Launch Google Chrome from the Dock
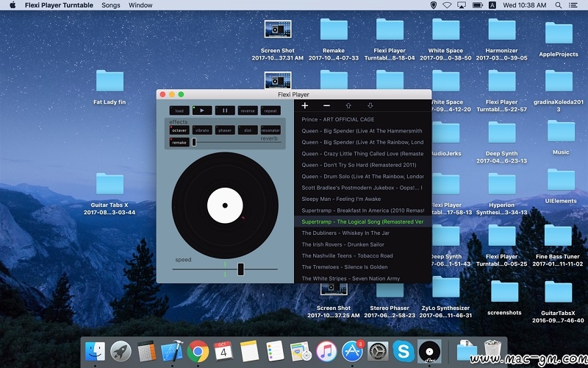Screen dimensions: 588x368 point(197,351)
